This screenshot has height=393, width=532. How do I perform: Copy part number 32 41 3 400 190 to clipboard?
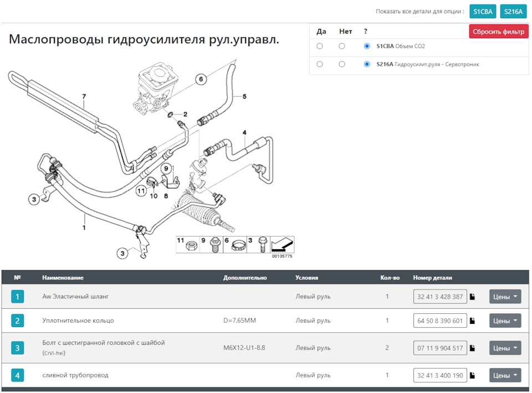[472, 375]
